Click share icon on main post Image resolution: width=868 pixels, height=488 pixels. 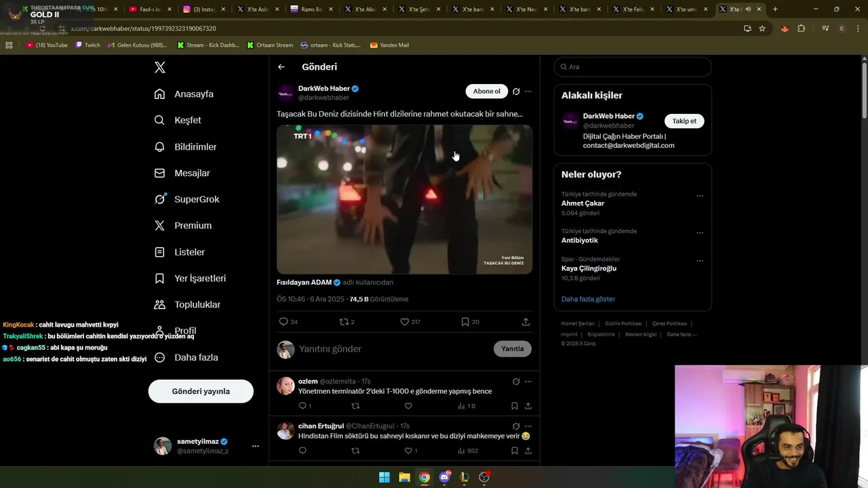click(526, 322)
